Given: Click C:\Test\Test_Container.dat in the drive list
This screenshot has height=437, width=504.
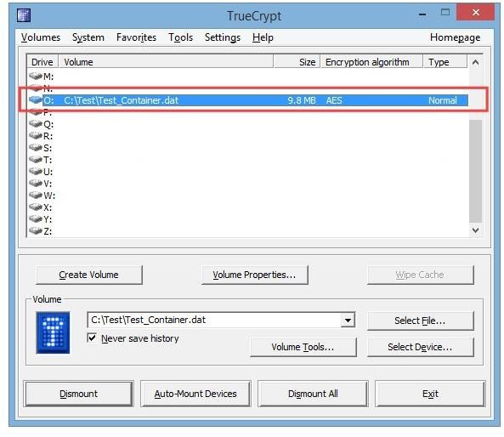Looking at the screenshot, I should coord(122,100).
